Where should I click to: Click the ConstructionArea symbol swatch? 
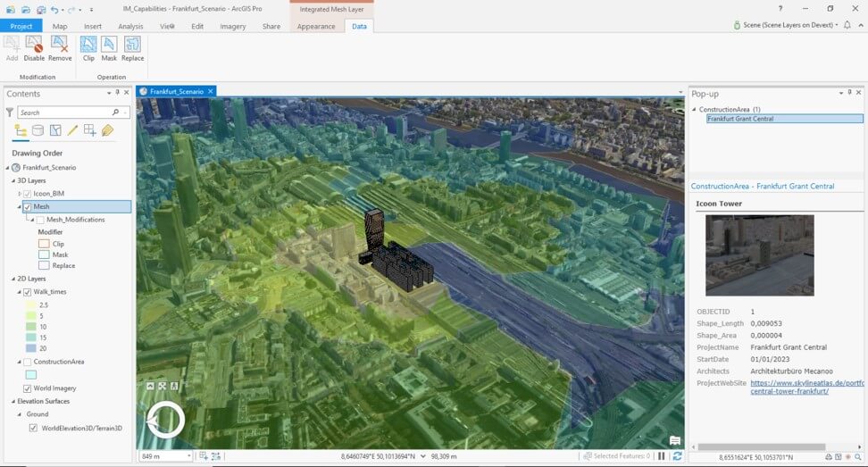31,375
